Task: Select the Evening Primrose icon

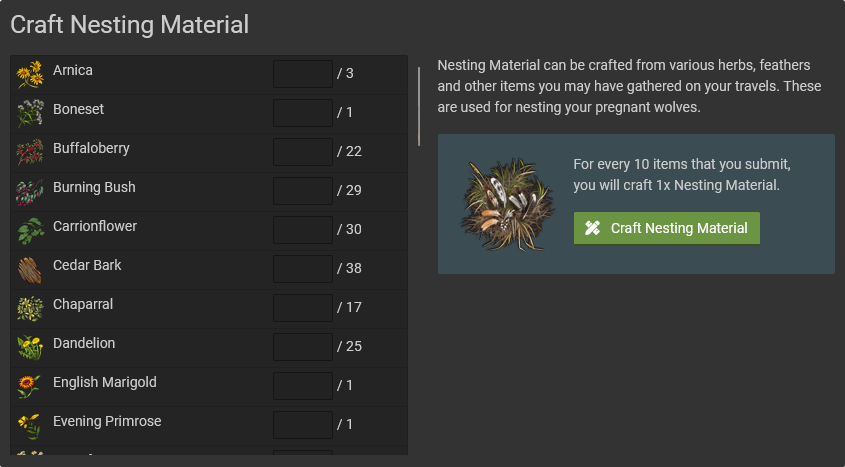Action: 31,425
